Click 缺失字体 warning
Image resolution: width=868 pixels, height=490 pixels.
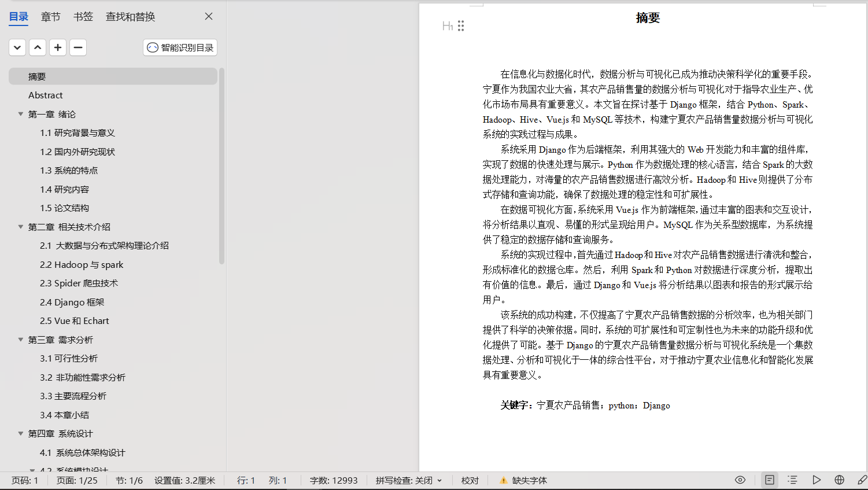click(x=523, y=480)
